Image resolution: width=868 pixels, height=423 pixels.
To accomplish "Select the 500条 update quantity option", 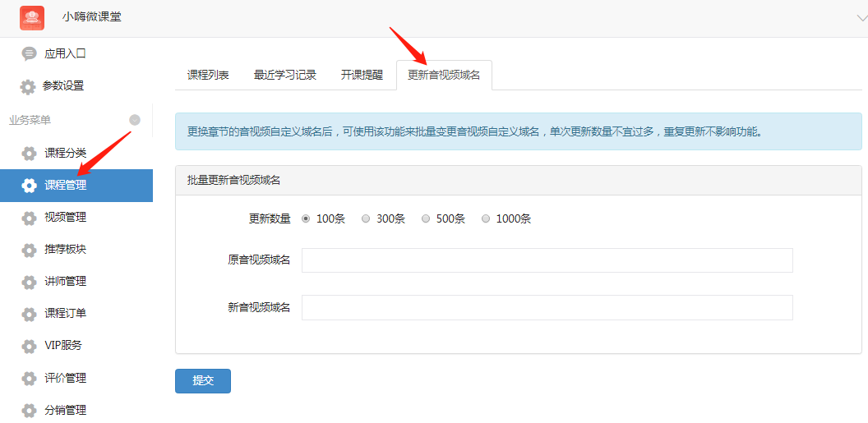I will pos(426,219).
